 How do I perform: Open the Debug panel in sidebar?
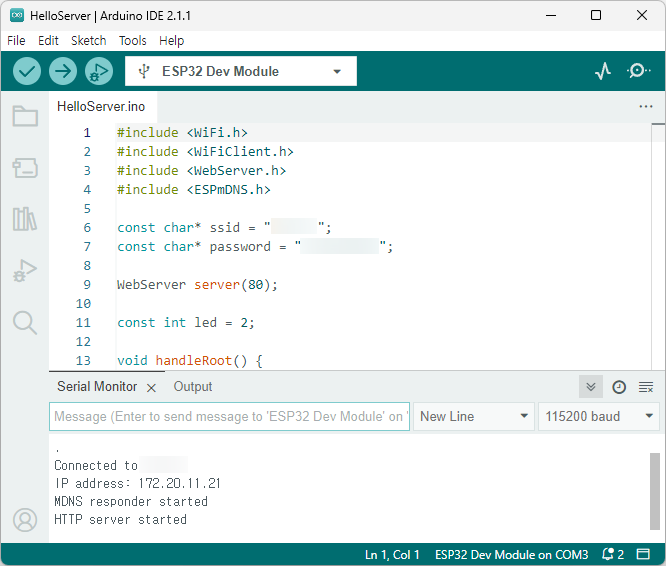(25, 270)
